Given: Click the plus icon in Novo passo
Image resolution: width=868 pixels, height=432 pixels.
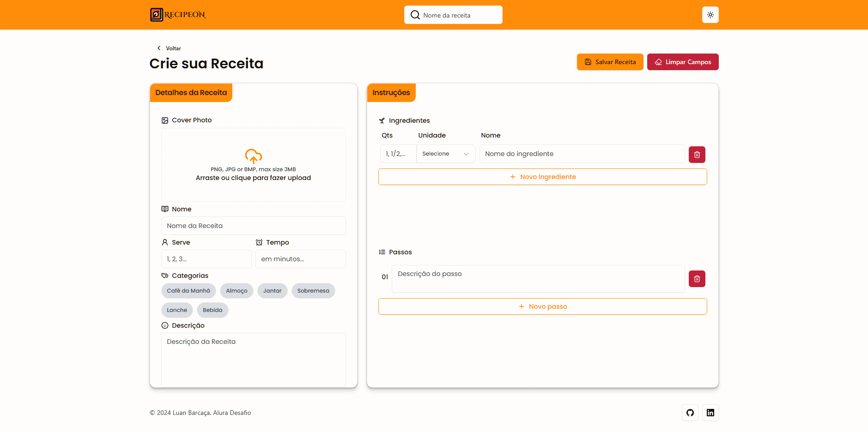Looking at the screenshot, I should [521, 306].
